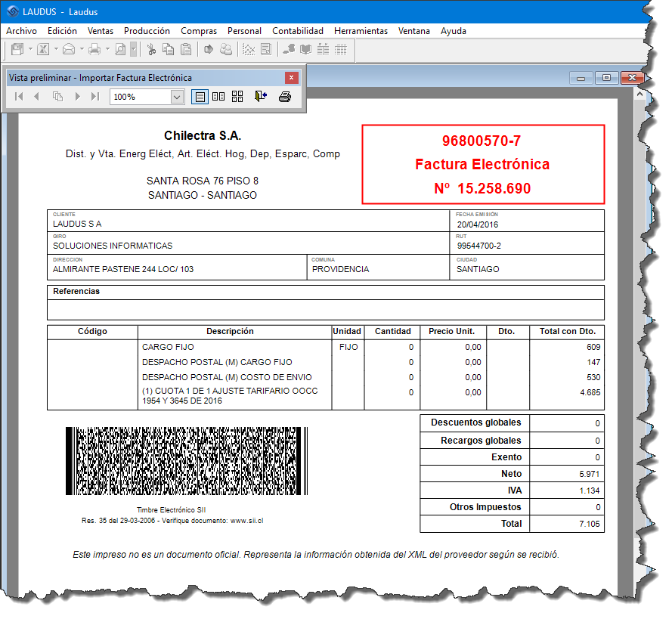The height and width of the screenshot is (619, 672).
Task: Expand the print preview dropdown arrow
Action: click(134, 49)
